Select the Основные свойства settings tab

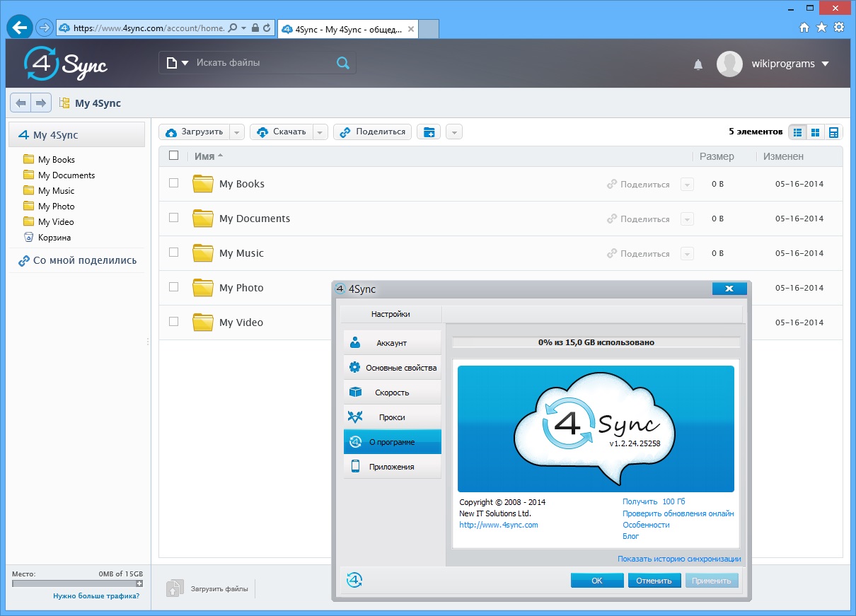392,368
